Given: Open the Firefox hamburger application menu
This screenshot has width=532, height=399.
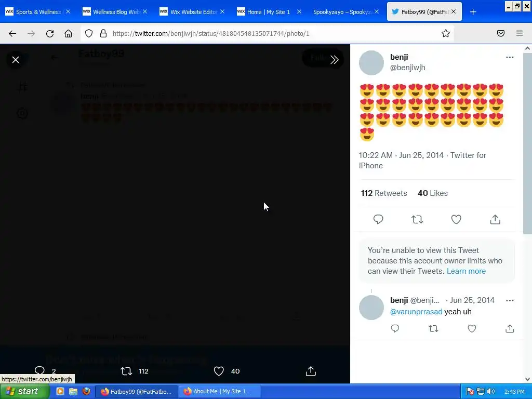Looking at the screenshot, I should [x=520, y=33].
